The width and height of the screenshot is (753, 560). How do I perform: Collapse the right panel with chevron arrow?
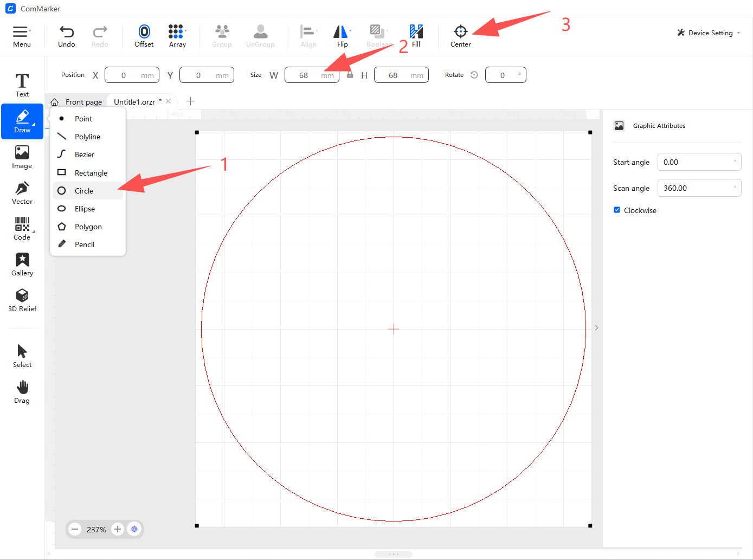coord(596,327)
